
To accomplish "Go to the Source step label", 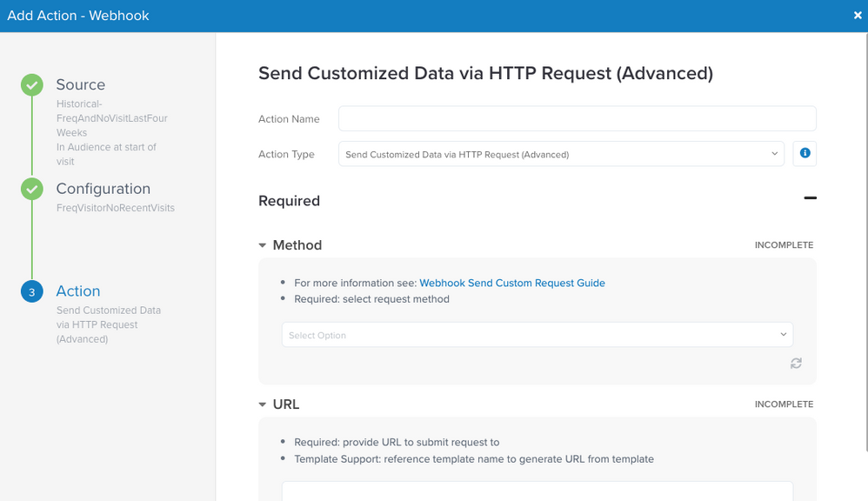I will tap(80, 84).
